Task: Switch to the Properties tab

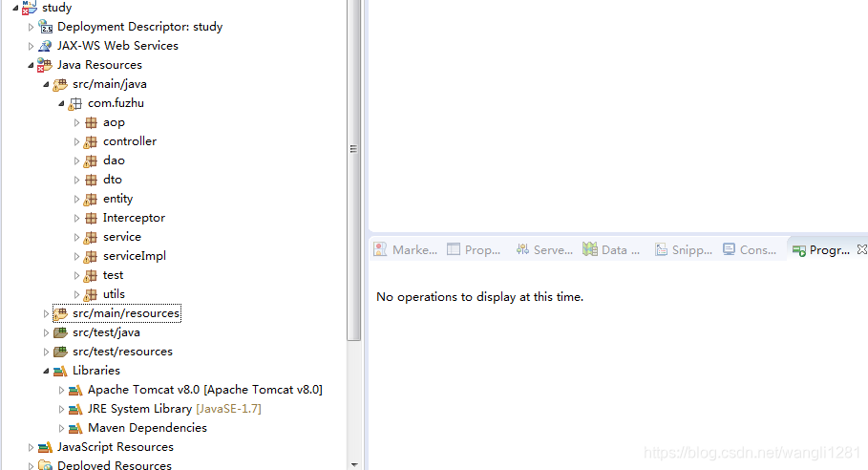Action: (x=474, y=250)
